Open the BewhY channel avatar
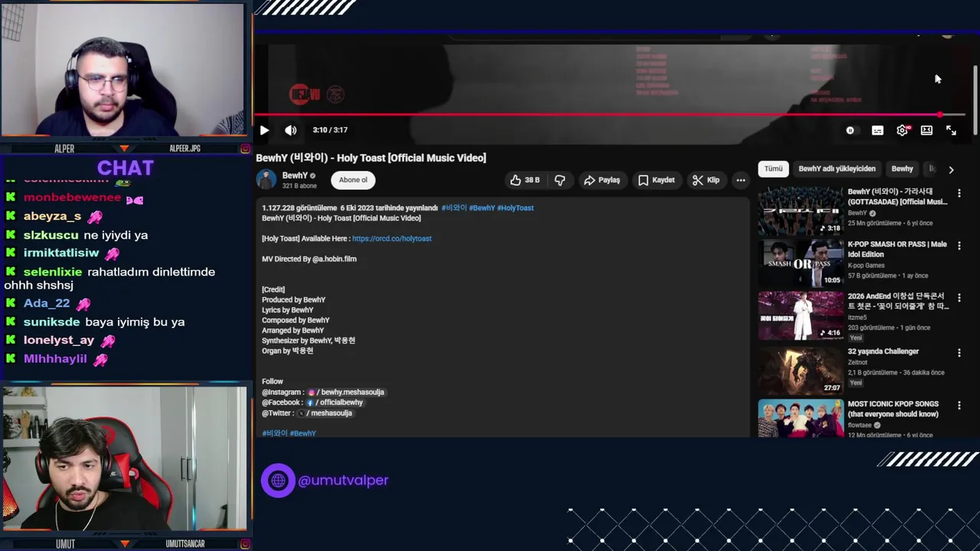Viewport: 980px width, 551px height. [x=266, y=180]
